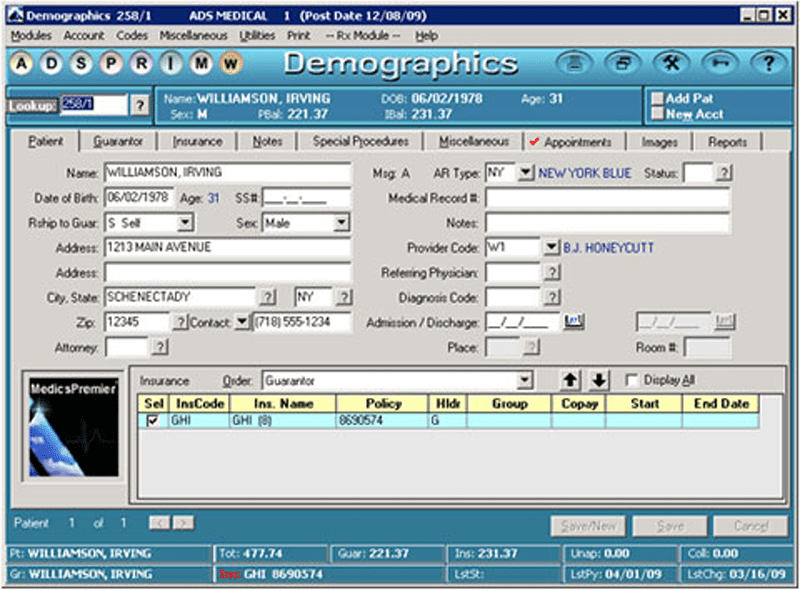Click into the Medical Record # field
Screen dimensions: 800x590
pos(607,198)
